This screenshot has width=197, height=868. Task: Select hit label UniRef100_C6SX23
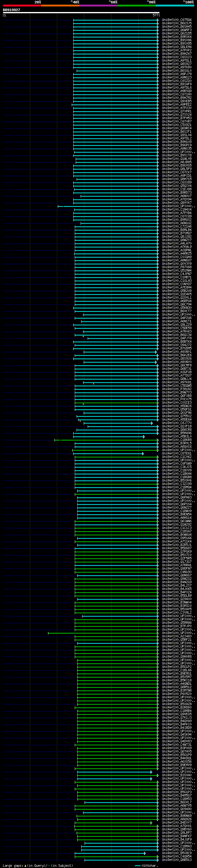177,57
